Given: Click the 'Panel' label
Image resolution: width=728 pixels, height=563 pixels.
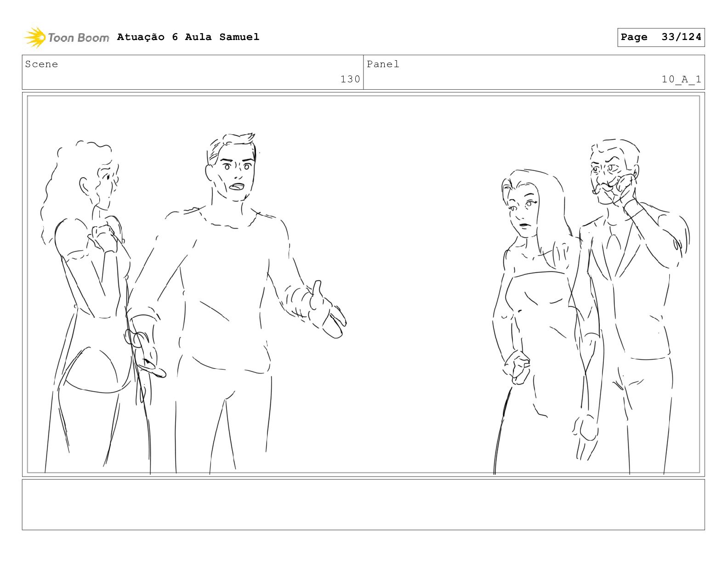Looking at the screenshot, I should point(383,64).
